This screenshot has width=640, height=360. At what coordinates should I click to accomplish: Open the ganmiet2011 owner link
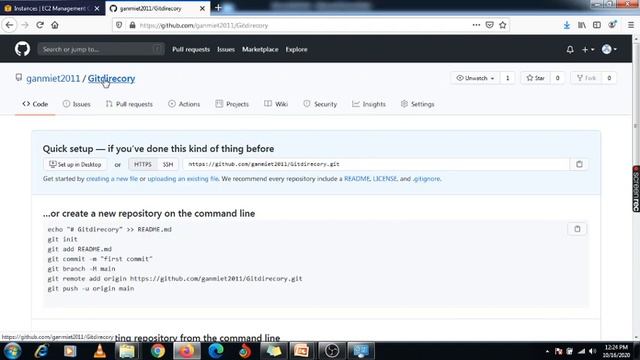53,78
